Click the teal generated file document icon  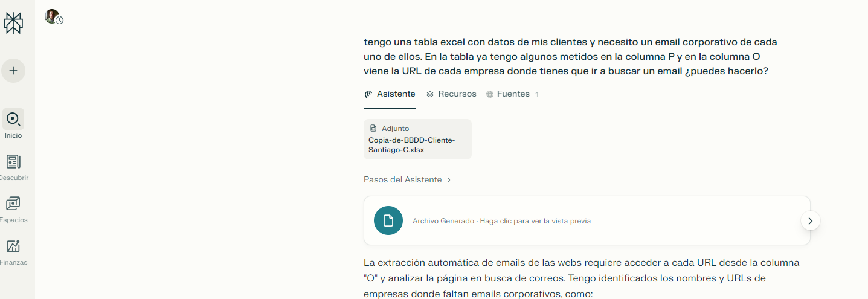[x=388, y=220]
